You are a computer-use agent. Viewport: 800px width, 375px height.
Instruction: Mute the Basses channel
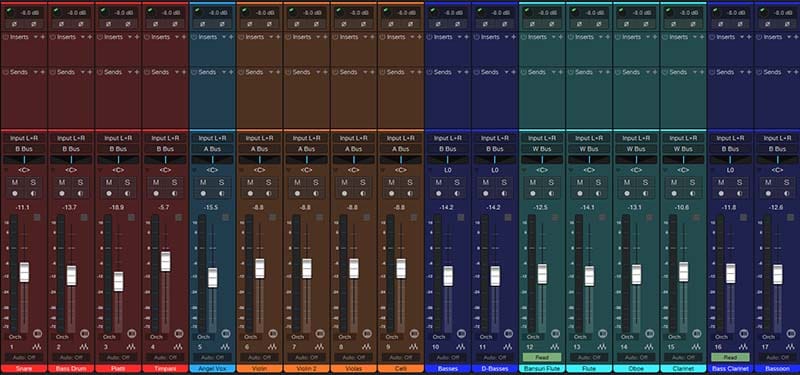(x=438, y=182)
